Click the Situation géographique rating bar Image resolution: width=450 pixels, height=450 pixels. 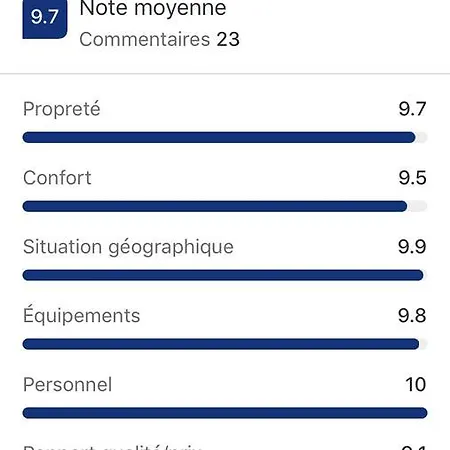tap(225, 275)
